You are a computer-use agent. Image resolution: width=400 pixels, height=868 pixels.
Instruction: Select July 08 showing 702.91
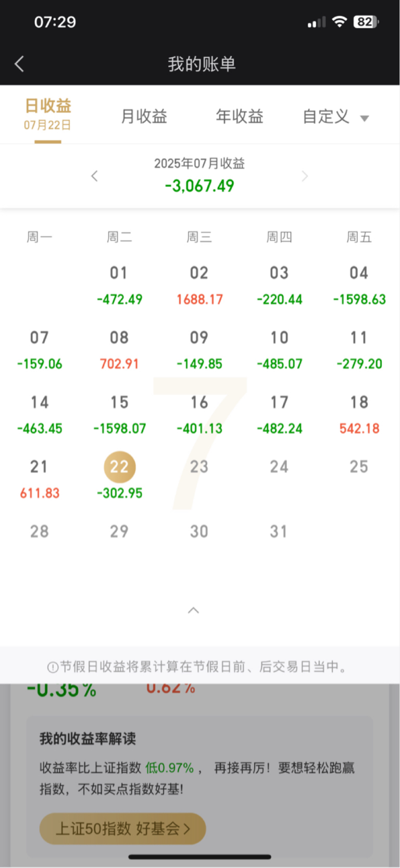[x=119, y=349]
